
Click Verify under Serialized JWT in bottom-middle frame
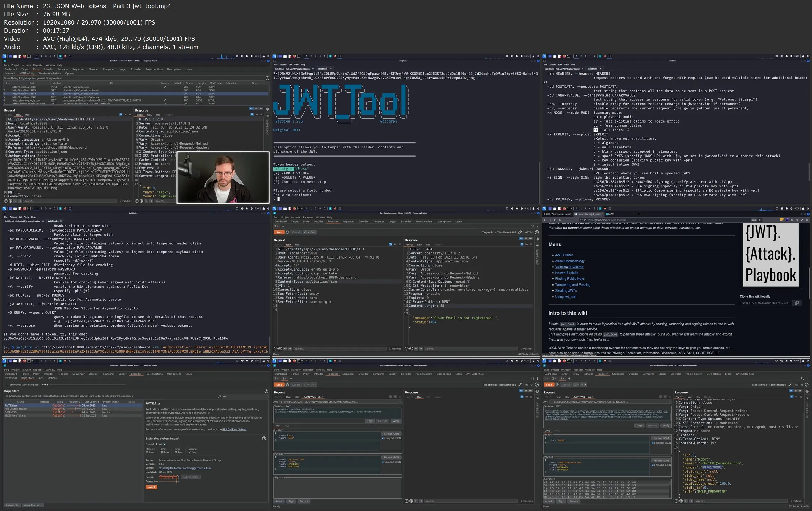(396, 421)
